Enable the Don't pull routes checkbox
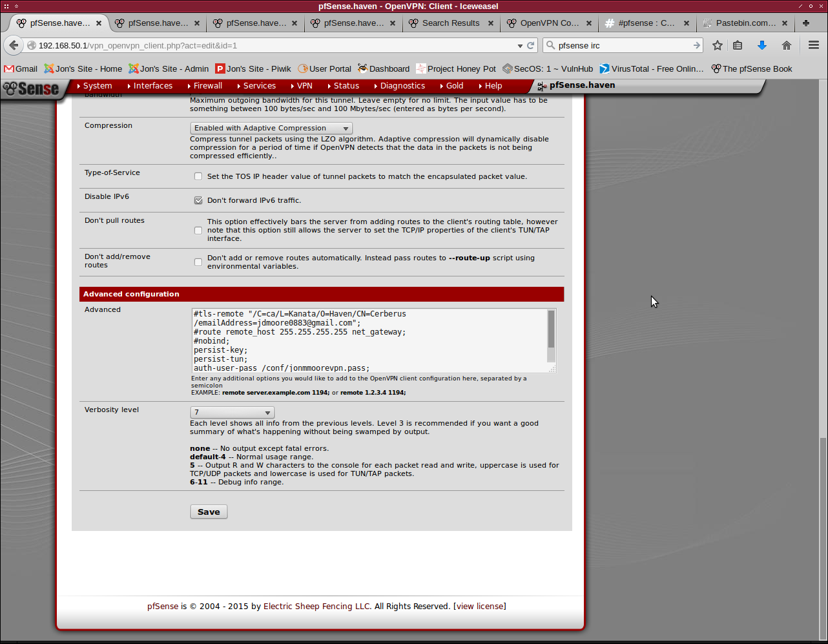 [198, 230]
